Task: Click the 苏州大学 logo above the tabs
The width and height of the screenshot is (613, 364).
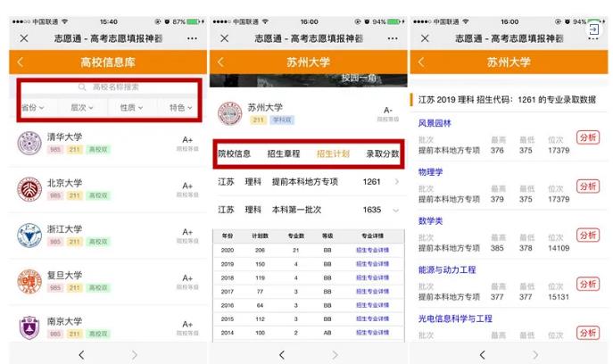Action: tap(231, 112)
